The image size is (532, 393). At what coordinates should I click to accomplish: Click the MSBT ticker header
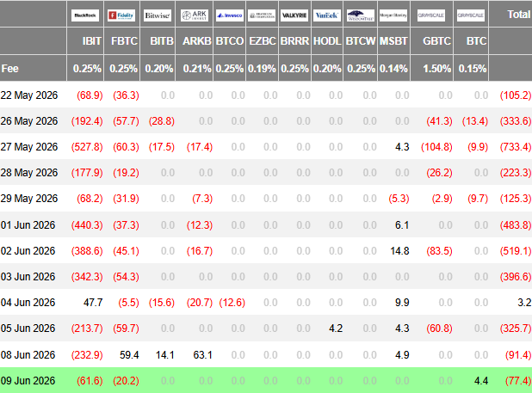393,41
